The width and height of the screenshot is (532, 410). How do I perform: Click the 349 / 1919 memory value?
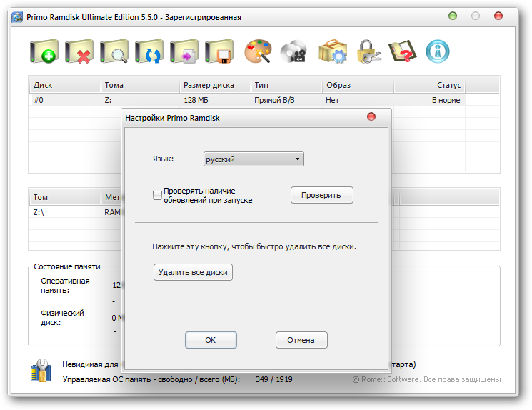coord(273,379)
